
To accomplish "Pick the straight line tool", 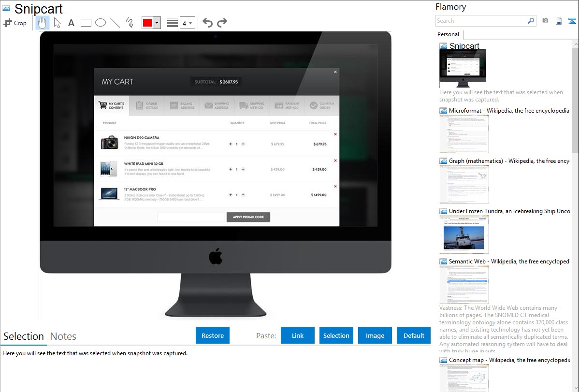I will coord(115,23).
